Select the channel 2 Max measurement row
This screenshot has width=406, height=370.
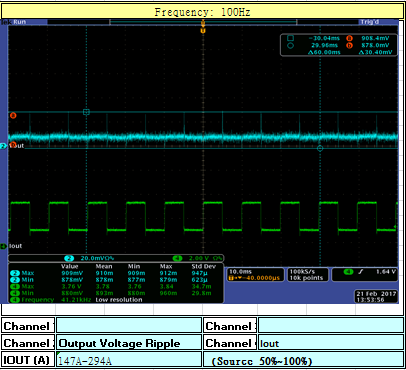(x=115, y=273)
